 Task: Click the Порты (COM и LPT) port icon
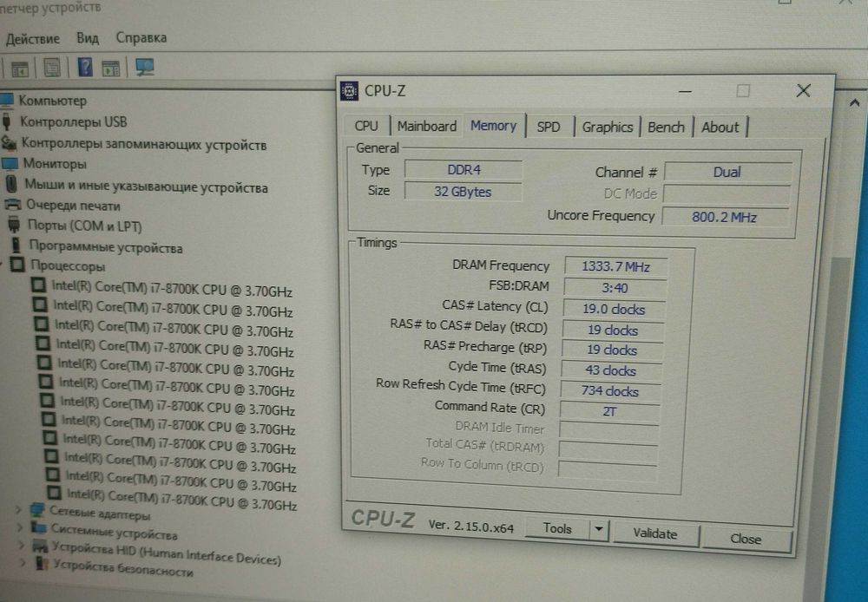(x=15, y=226)
